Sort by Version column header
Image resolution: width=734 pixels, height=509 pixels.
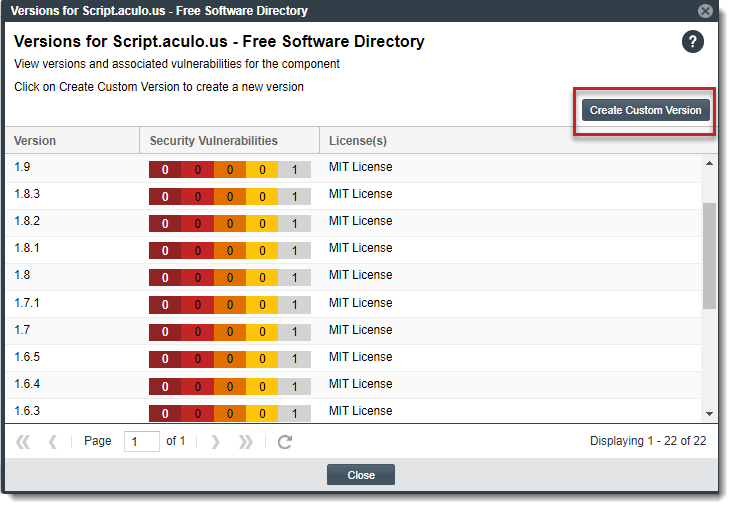(36, 141)
